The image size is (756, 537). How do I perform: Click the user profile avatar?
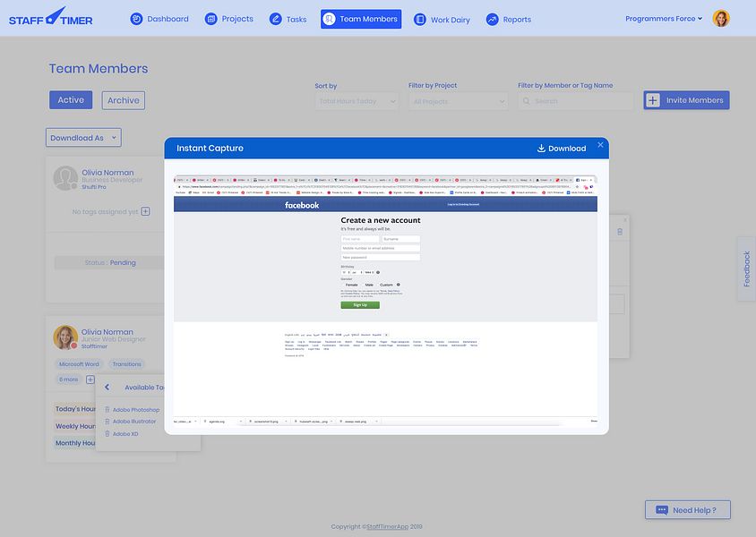coord(721,19)
